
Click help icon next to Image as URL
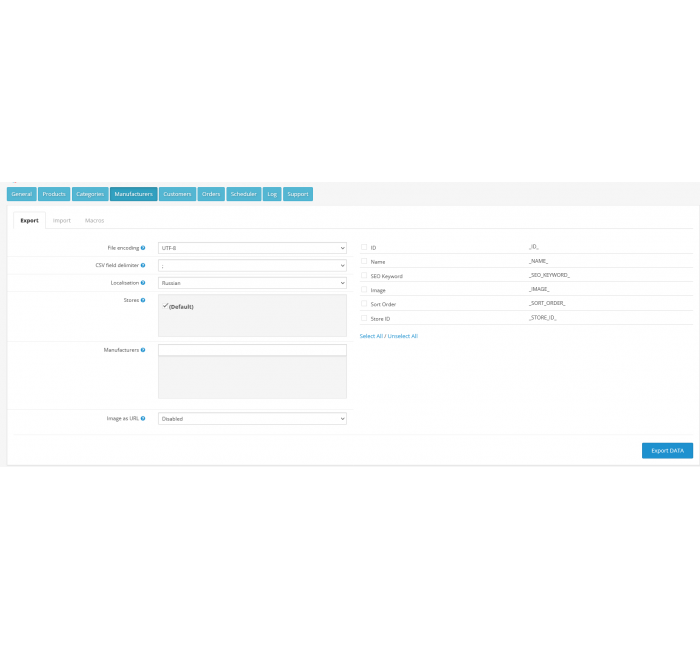[x=143, y=418]
